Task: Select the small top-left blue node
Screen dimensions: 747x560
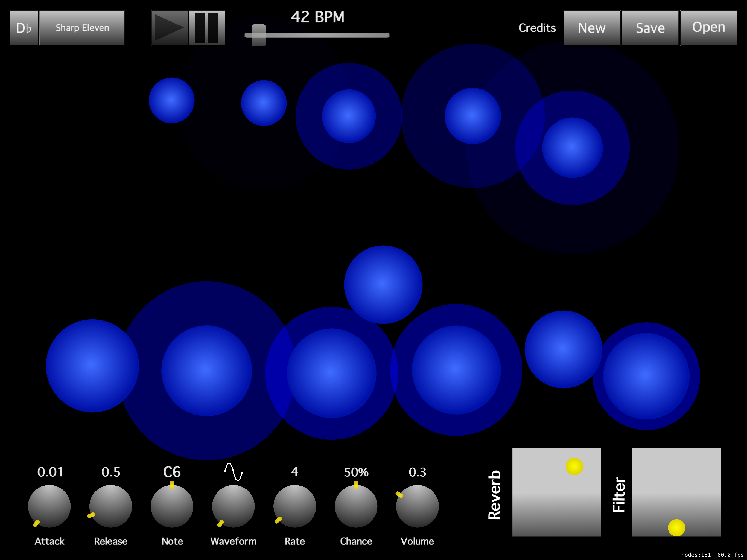Action: pos(171,100)
